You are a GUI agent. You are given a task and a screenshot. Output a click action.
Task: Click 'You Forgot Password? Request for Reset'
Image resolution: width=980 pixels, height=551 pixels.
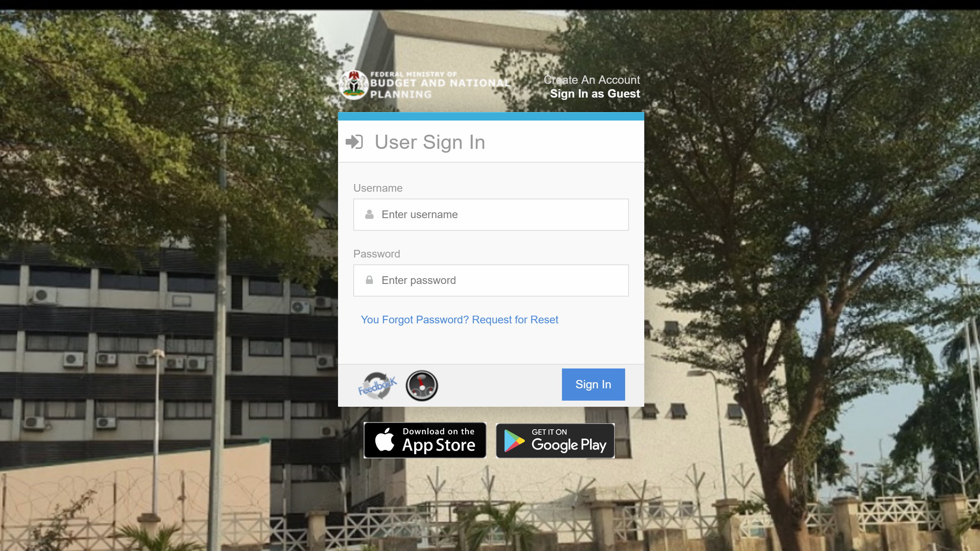point(460,320)
